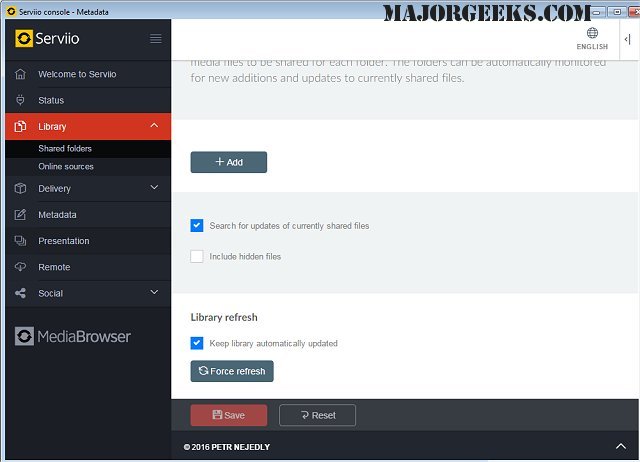Screen dimensions: 640x462
Task: Click the Welcome home icon
Action: (20, 74)
